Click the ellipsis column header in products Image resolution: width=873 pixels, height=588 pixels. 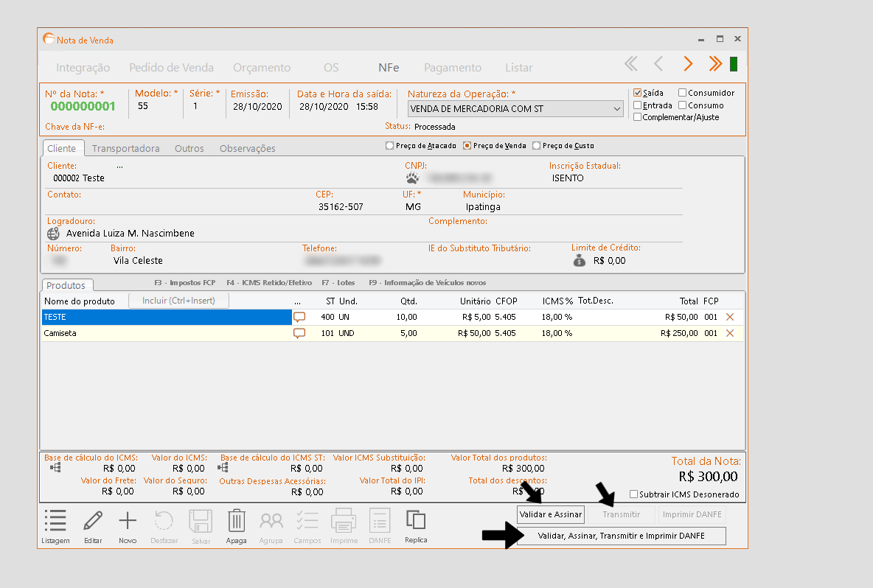pos(297,302)
